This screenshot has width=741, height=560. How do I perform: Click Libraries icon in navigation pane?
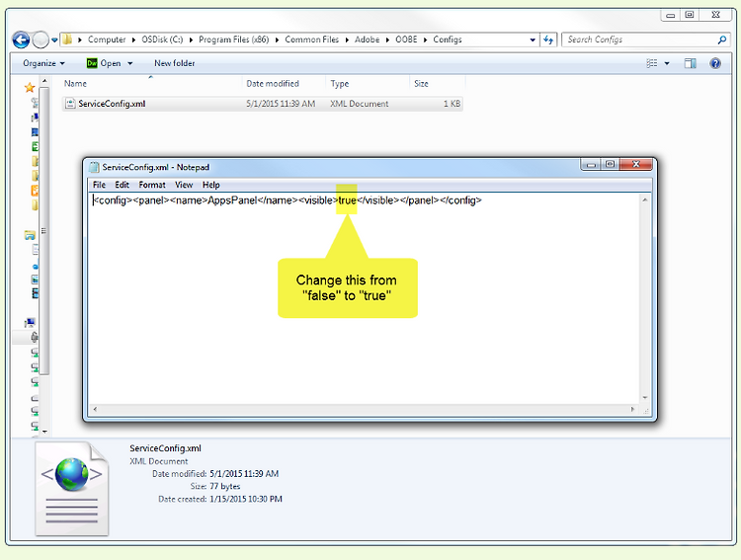point(30,235)
